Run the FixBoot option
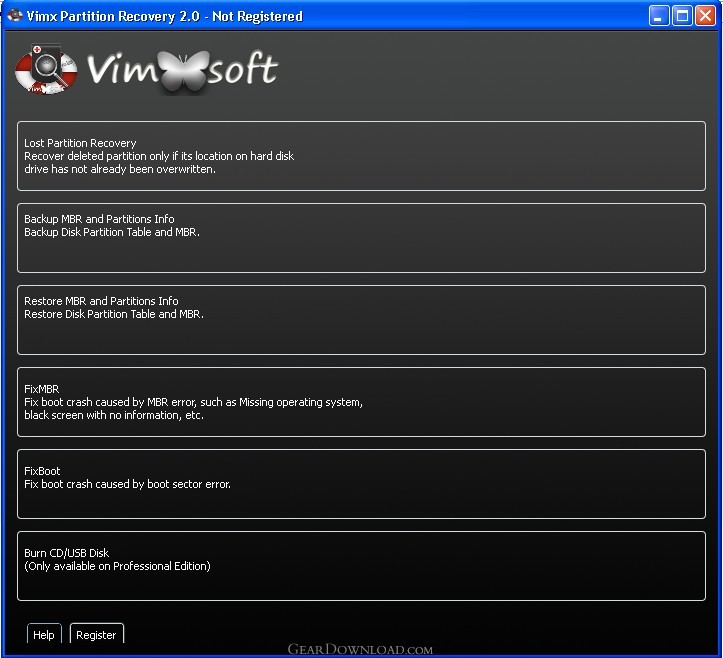723x658 pixels. pos(361,484)
